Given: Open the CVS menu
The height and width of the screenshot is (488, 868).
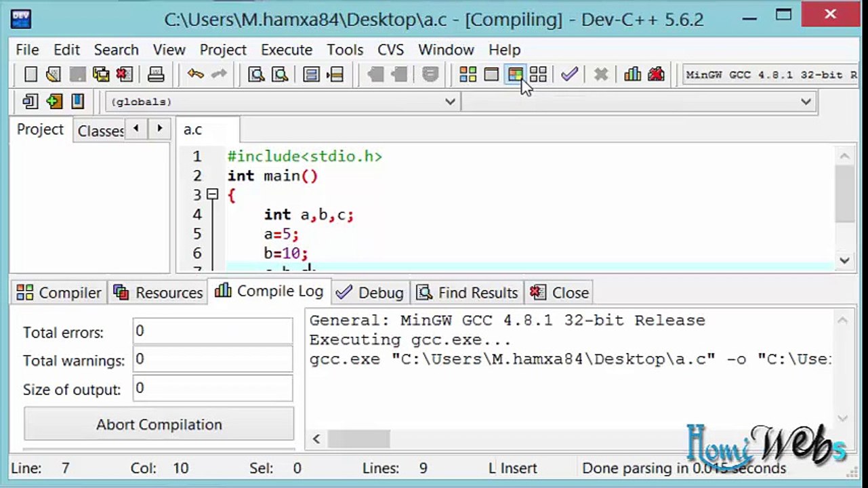Looking at the screenshot, I should 390,50.
